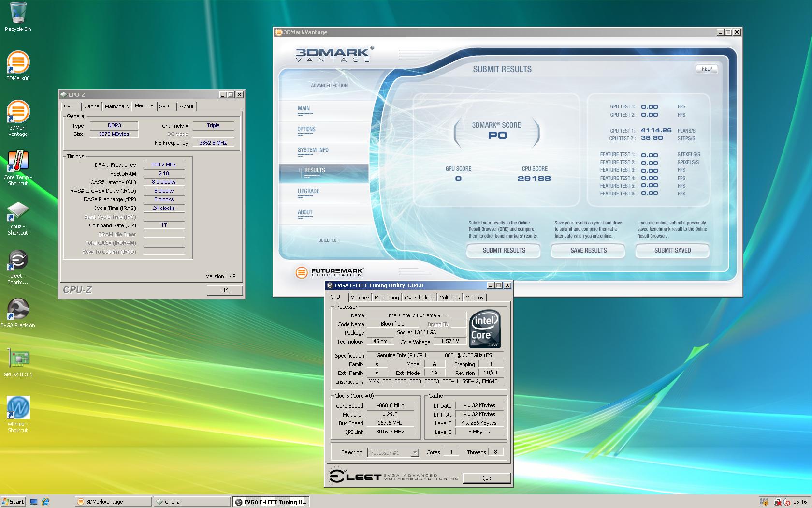Click the Start button in taskbar
Image resolution: width=812 pixels, height=508 pixels.
[x=14, y=502]
